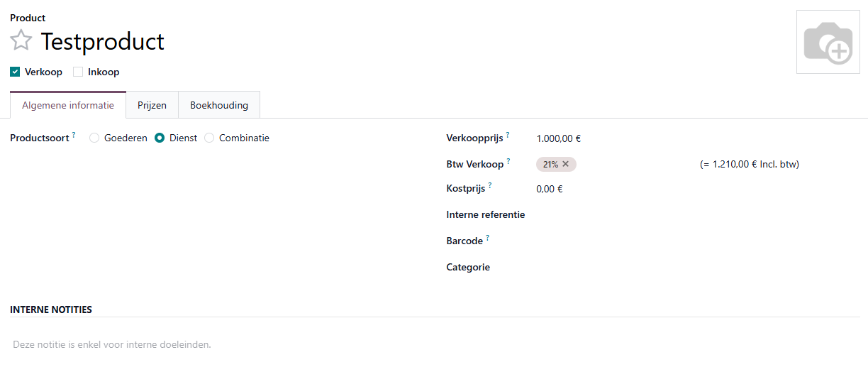The width and height of the screenshot is (868, 367).
Task: Show help tooltip next to Btw Verkoop
Action: click(x=508, y=160)
